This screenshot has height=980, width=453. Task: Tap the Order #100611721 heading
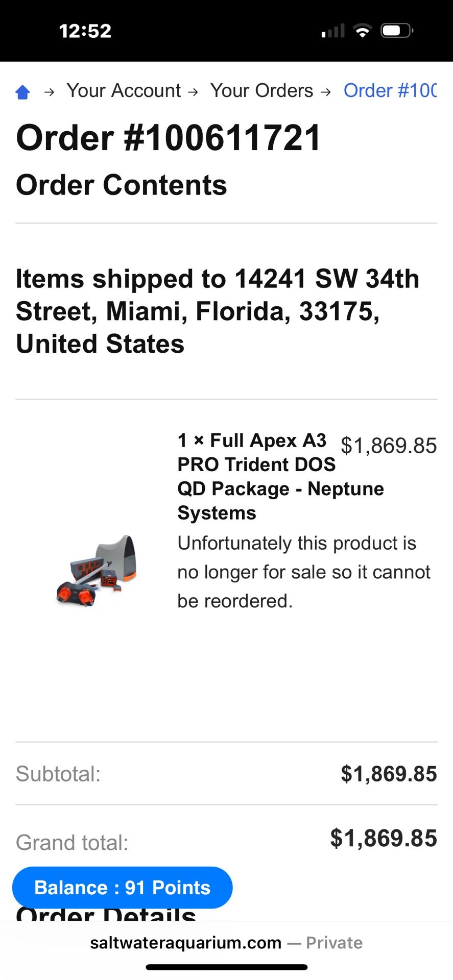click(x=169, y=138)
